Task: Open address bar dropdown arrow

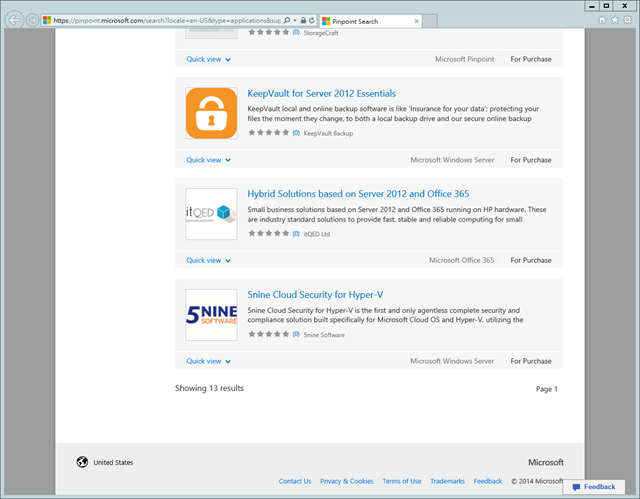Action: [295, 20]
